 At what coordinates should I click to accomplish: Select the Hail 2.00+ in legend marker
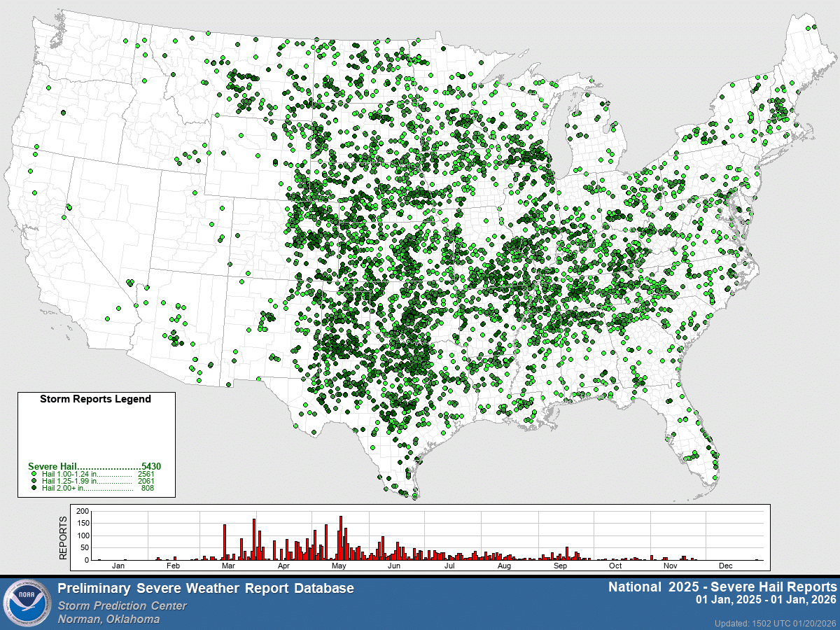(34, 487)
